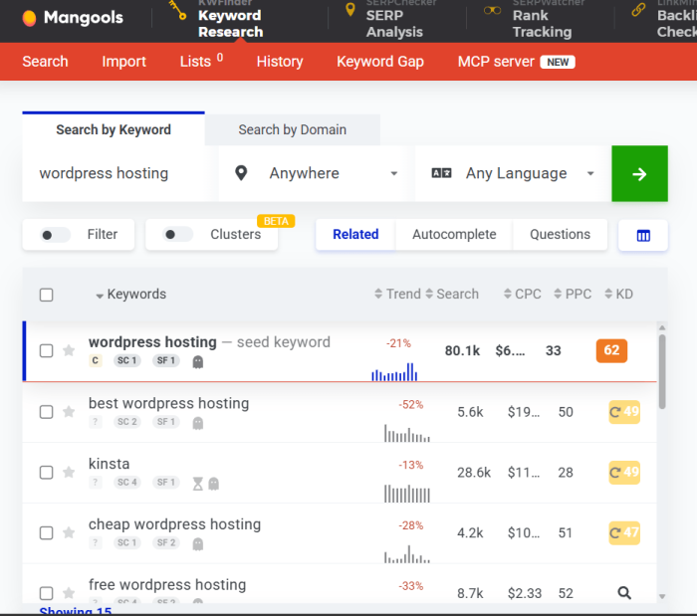Star the best wordpress hosting keyword

(69, 411)
